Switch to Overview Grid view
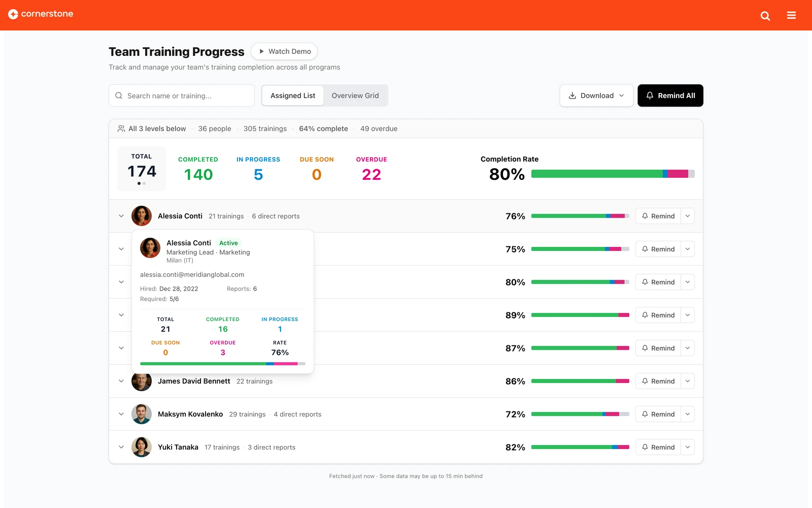Screen dimensions: 812x508 (x=355, y=96)
